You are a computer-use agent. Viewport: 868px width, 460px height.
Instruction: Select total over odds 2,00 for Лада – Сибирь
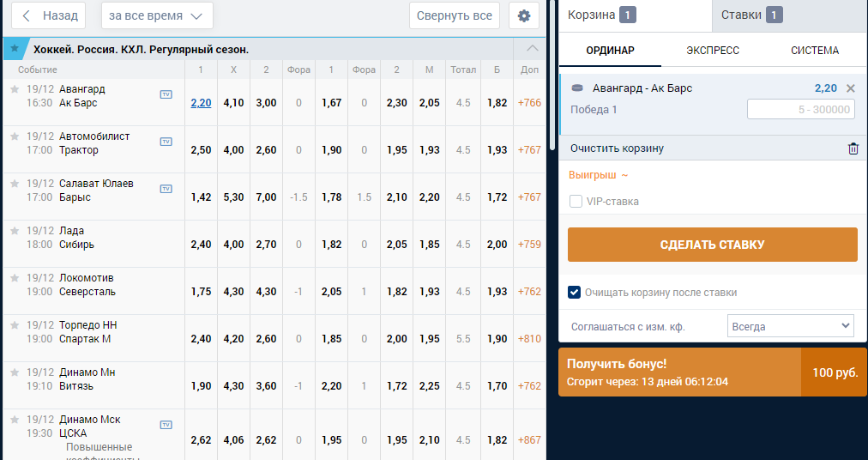click(x=497, y=244)
